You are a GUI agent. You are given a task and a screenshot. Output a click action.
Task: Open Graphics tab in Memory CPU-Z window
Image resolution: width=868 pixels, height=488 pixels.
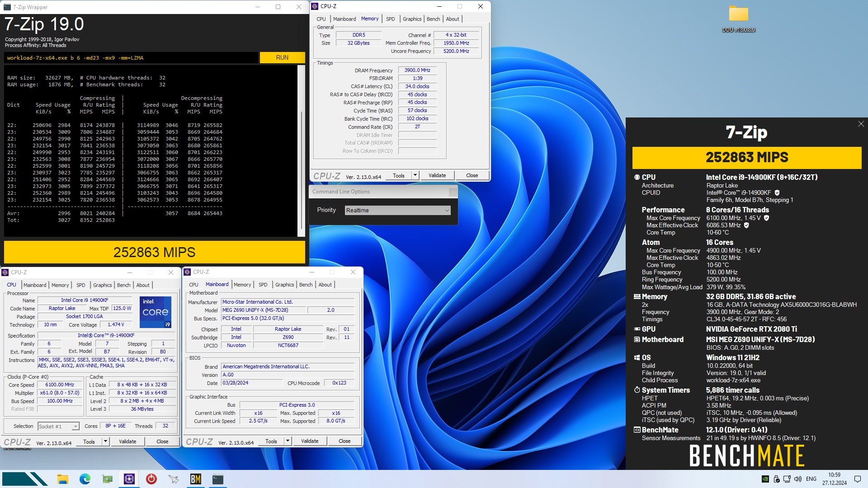point(412,19)
